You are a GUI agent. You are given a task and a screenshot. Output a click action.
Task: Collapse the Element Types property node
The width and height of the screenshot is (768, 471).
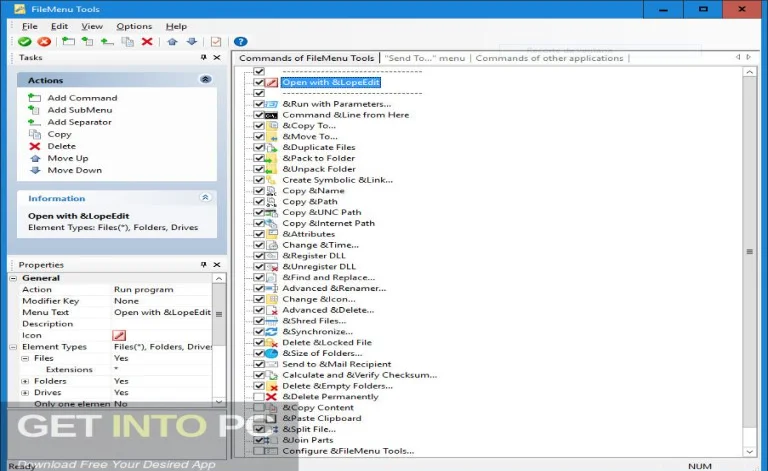pos(13,347)
